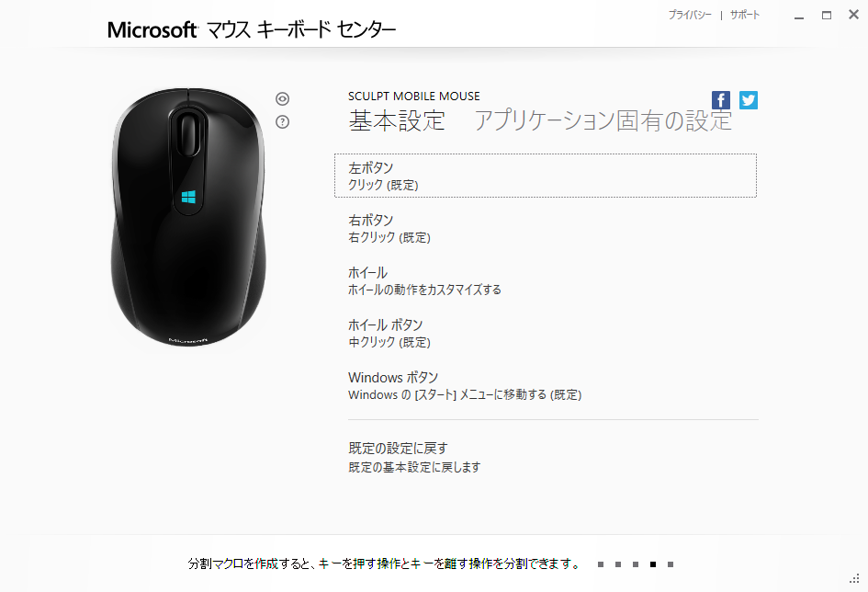Switch to アプリケーション固有の設定 tab
The image size is (868, 592).
(x=603, y=120)
